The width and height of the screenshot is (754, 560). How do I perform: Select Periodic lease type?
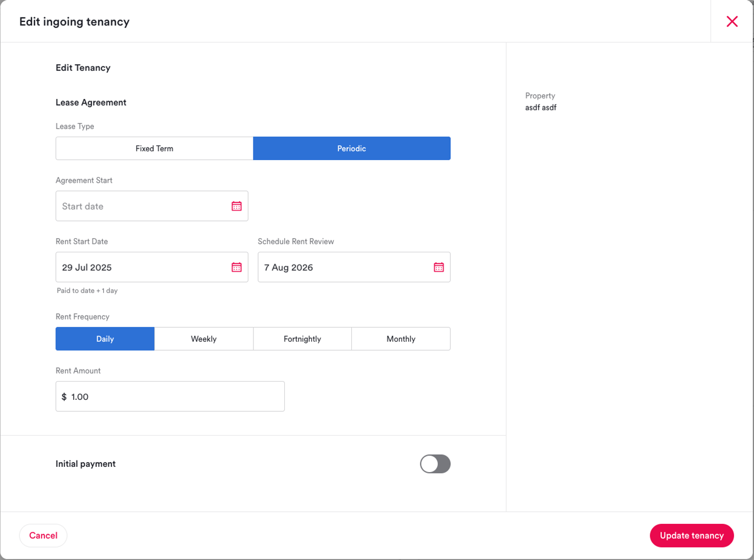click(x=352, y=149)
